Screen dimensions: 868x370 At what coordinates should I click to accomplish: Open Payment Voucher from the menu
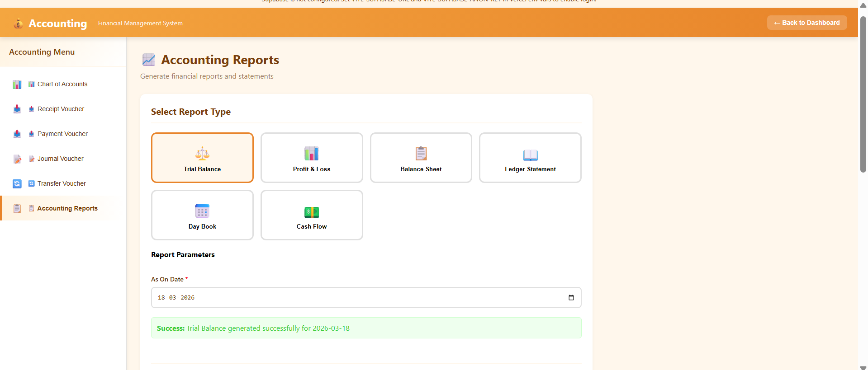coord(62,134)
